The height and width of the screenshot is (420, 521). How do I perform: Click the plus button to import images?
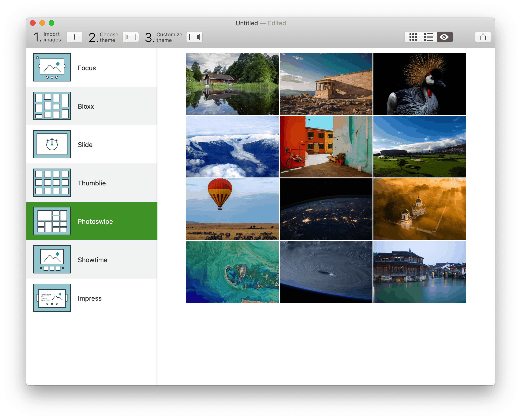coord(74,37)
